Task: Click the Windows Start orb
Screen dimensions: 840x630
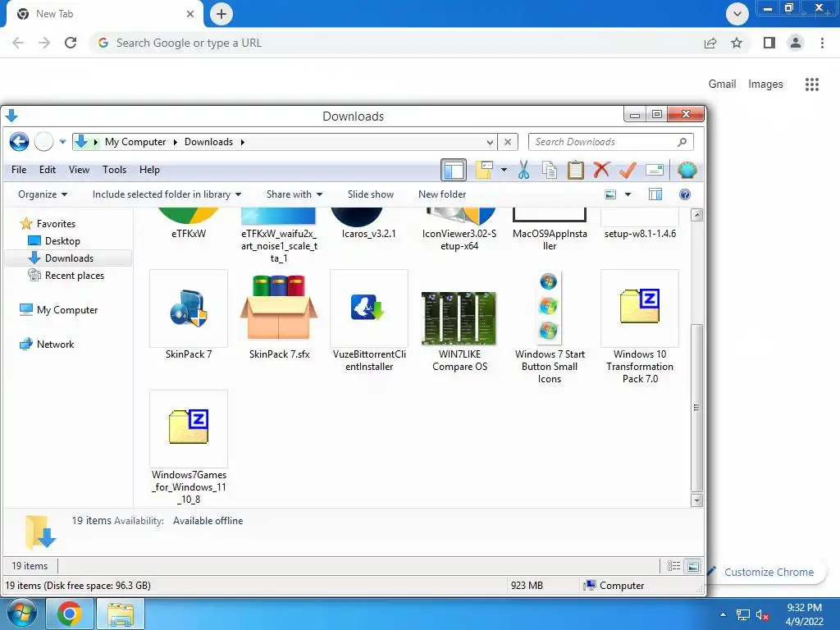Action: [x=22, y=614]
